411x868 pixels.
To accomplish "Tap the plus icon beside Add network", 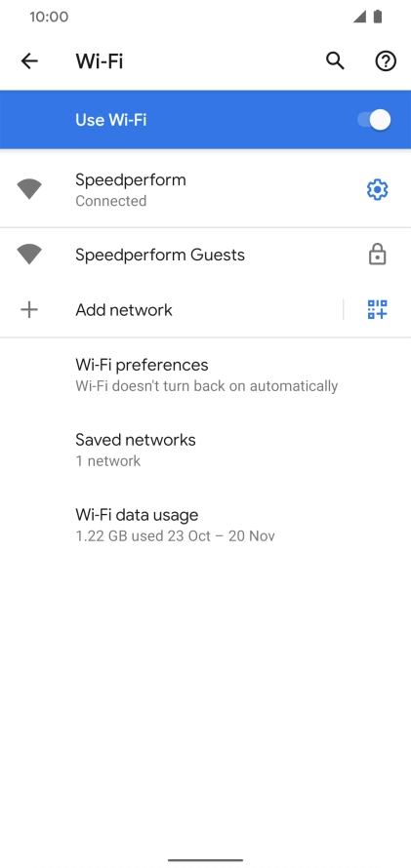I will click(x=29, y=309).
